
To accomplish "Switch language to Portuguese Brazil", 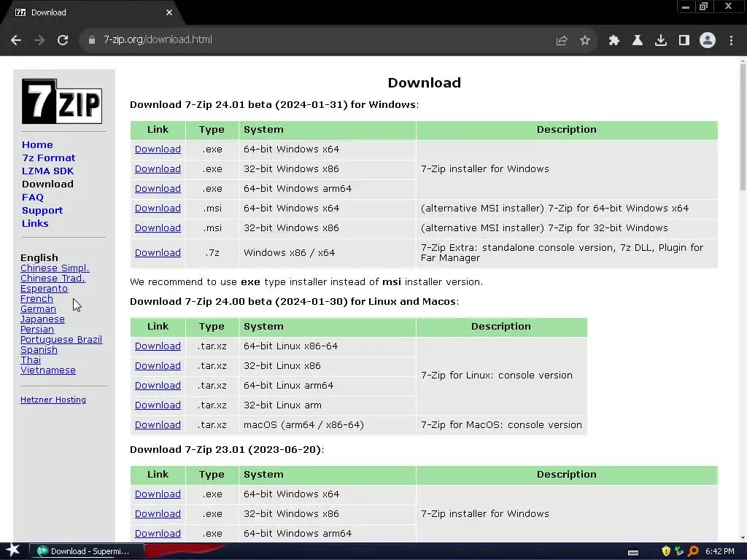I will (x=61, y=340).
